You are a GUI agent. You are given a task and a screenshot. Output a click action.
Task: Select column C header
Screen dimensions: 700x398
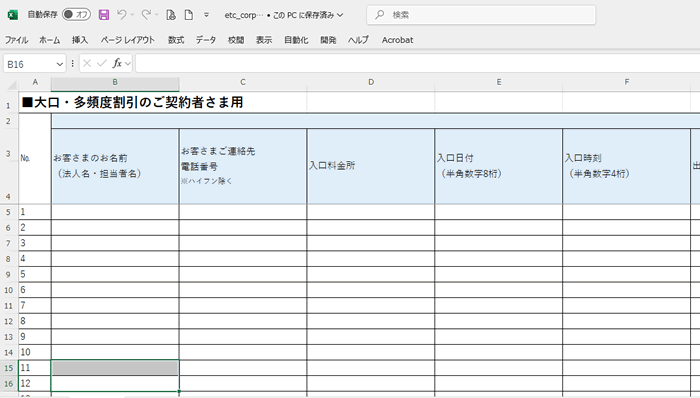click(x=243, y=82)
